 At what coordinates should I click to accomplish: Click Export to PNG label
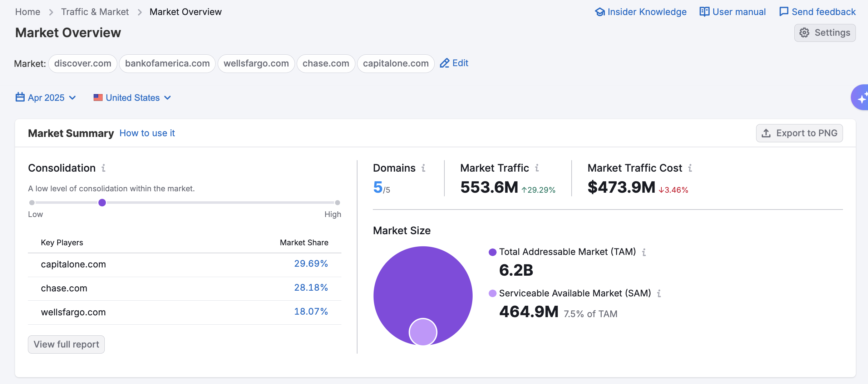pyautogui.click(x=807, y=133)
